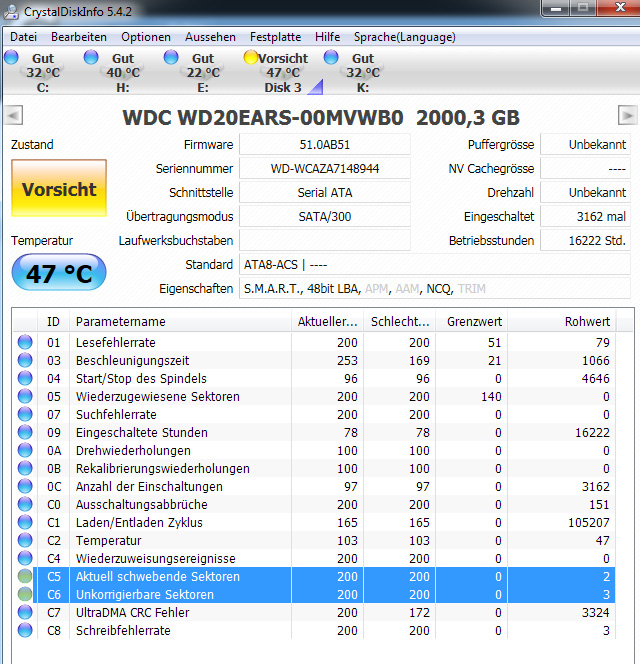Click status icon for C2 Temperatur row
This screenshot has width=640, height=664.
pyautogui.click(x=25, y=540)
